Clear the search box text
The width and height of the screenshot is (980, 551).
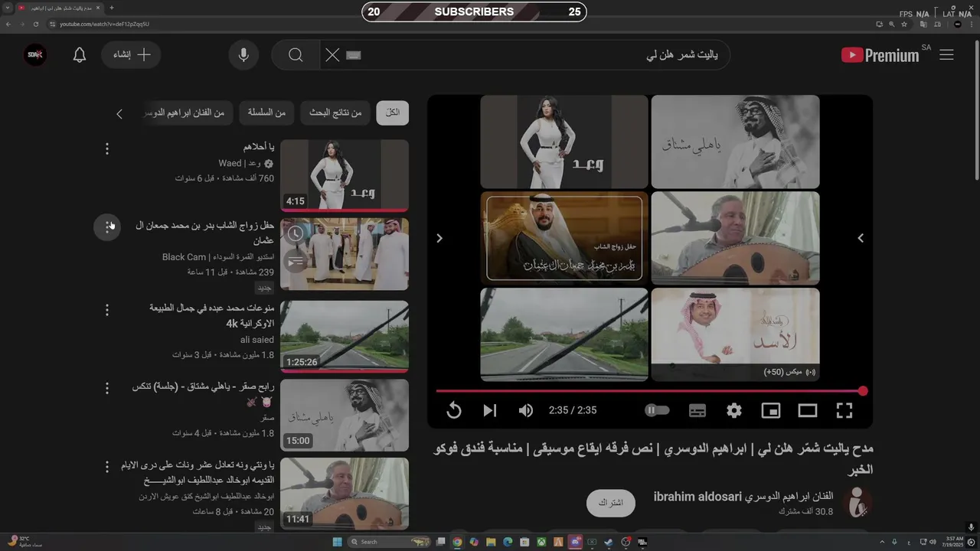[x=332, y=55]
